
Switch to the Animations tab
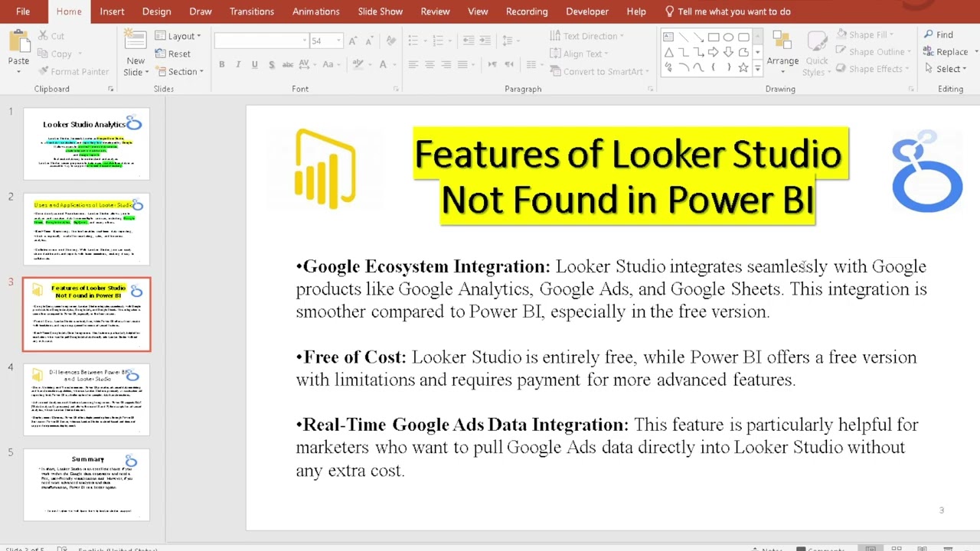[x=315, y=11]
